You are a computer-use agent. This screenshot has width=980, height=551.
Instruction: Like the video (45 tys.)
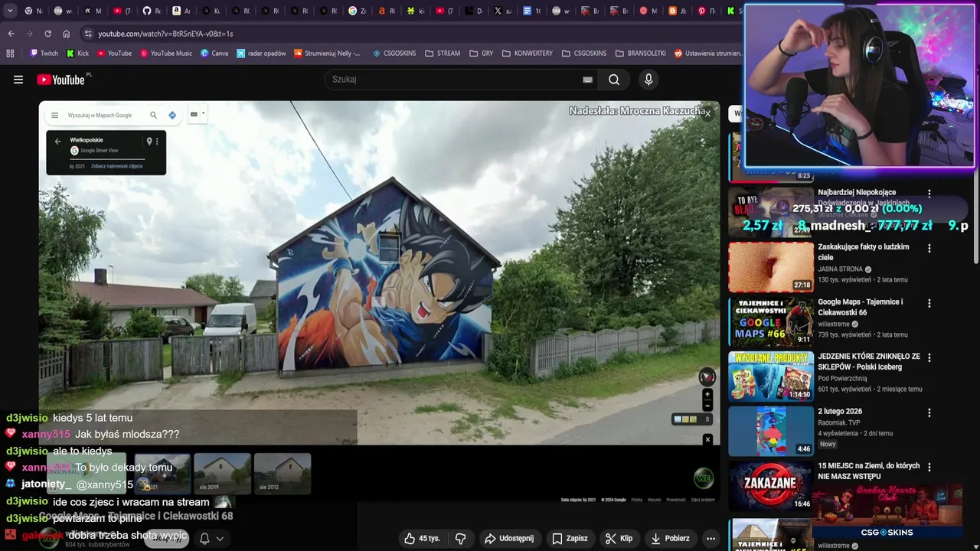[x=422, y=538]
